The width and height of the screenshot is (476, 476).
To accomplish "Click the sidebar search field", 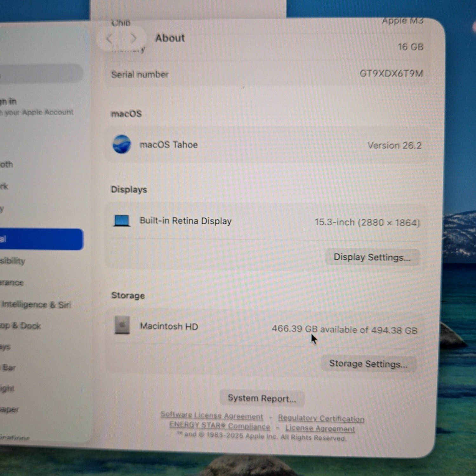I will [41, 73].
